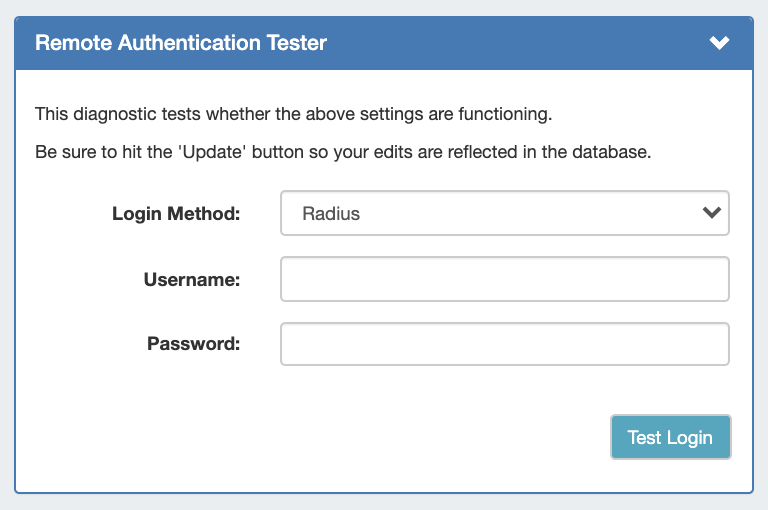Click the 'Password:' label
Image resolution: width=768 pixels, height=510 pixels.
(x=194, y=344)
